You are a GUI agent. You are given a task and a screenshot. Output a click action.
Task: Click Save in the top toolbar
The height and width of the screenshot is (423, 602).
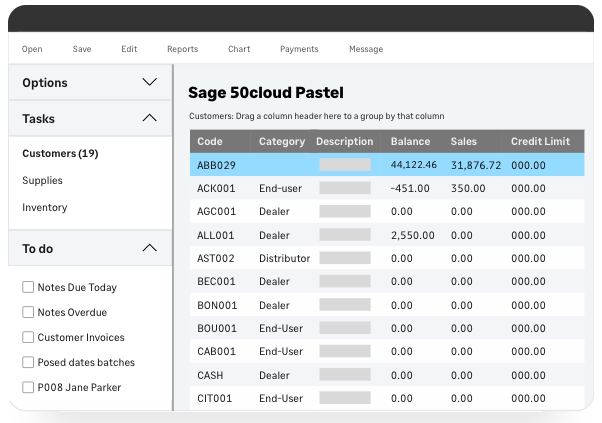(x=82, y=49)
